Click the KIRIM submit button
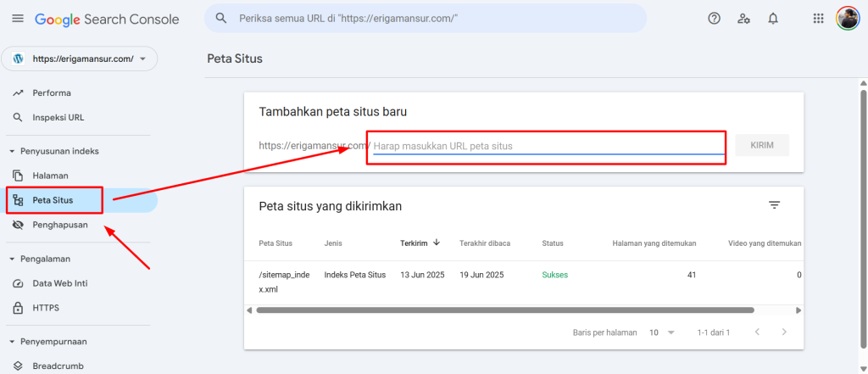This screenshot has height=374, width=868. click(x=762, y=146)
